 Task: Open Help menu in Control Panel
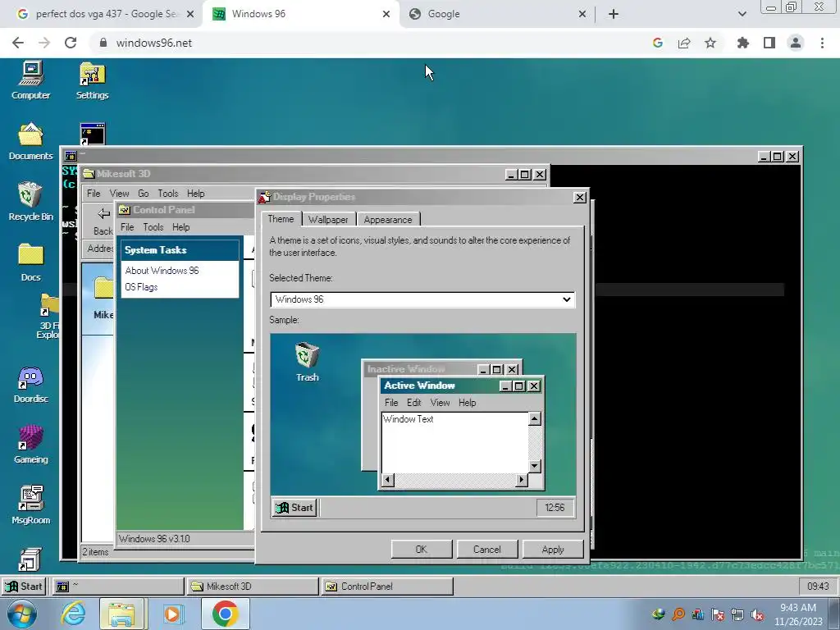[x=181, y=227]
